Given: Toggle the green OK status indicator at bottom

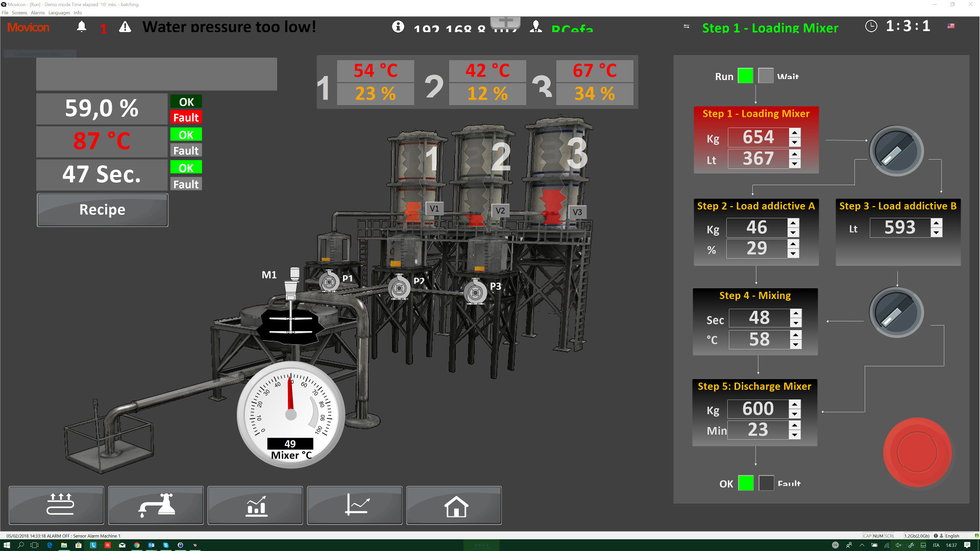Looking at the screenshot, I should [746, 483].
